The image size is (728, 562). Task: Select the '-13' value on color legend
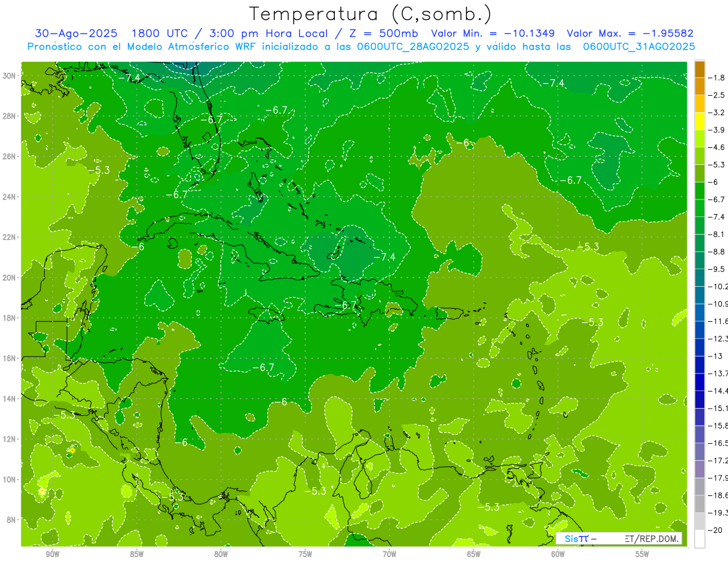715,356
